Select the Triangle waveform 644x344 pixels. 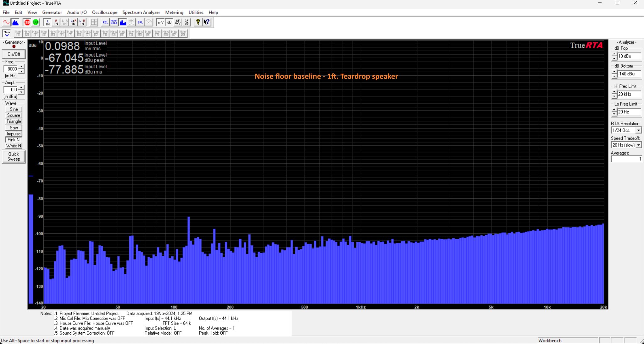point(14,121)
